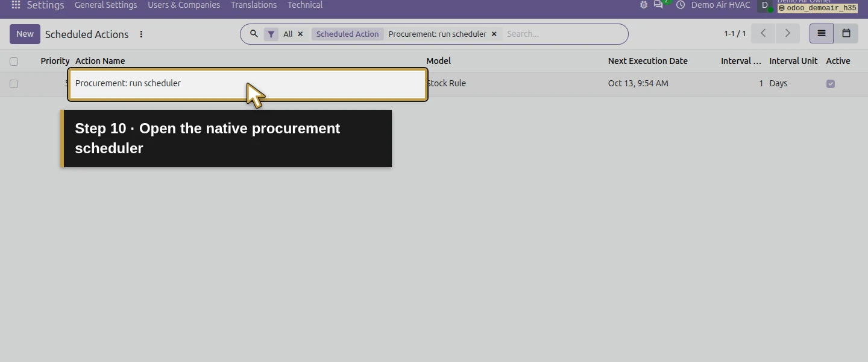This screenshot has height=362, width=868.
Task: Click the Scheduled Actions breadcrumb title
Action: point(87,34)
